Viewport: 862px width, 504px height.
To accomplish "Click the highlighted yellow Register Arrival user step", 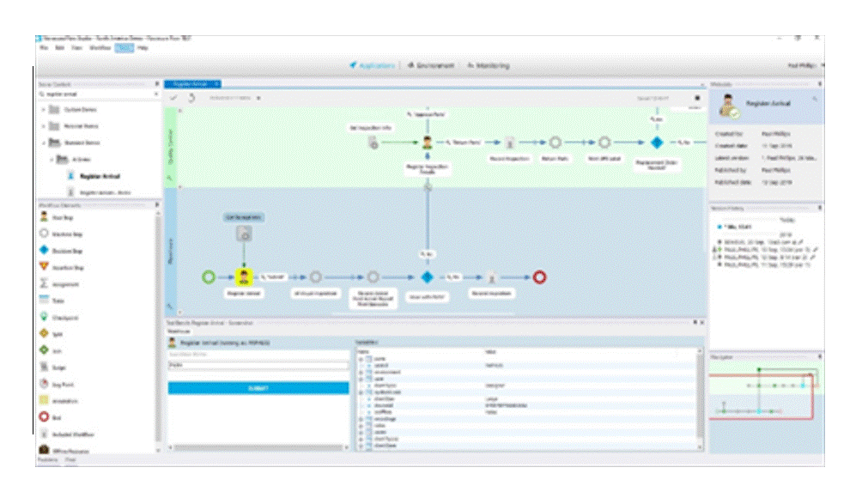I will [x=244, y=277].
